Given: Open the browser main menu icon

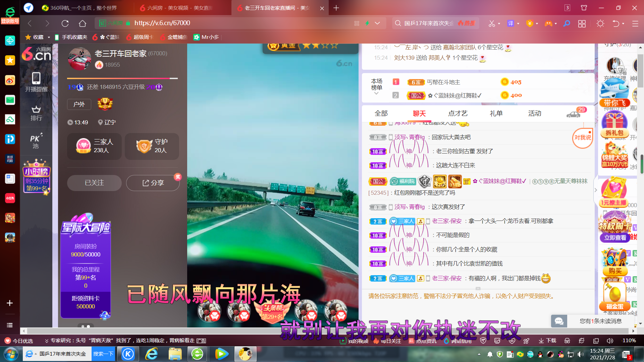Looking at the screenshot, I should 635,23.
